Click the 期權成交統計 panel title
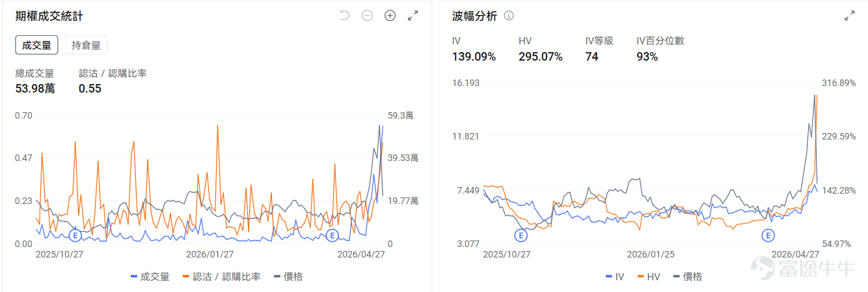The height and width of the screenshot is (292, 868). pos(49,16)
